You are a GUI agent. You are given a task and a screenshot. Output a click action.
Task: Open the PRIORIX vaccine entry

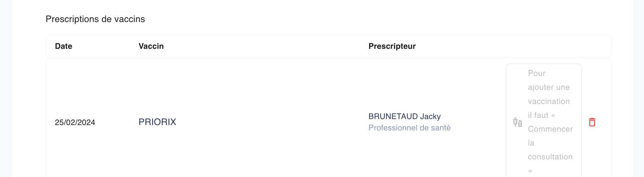157,122
